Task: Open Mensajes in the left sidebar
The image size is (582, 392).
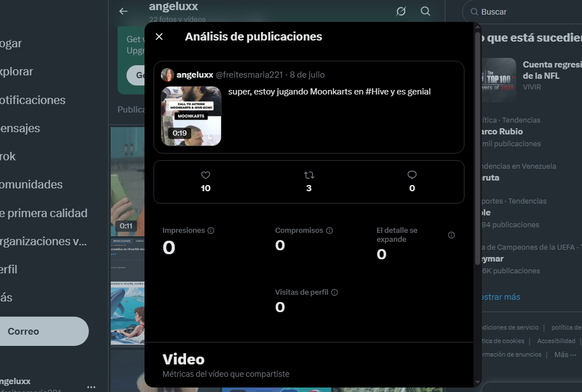Action: point(20,128)
